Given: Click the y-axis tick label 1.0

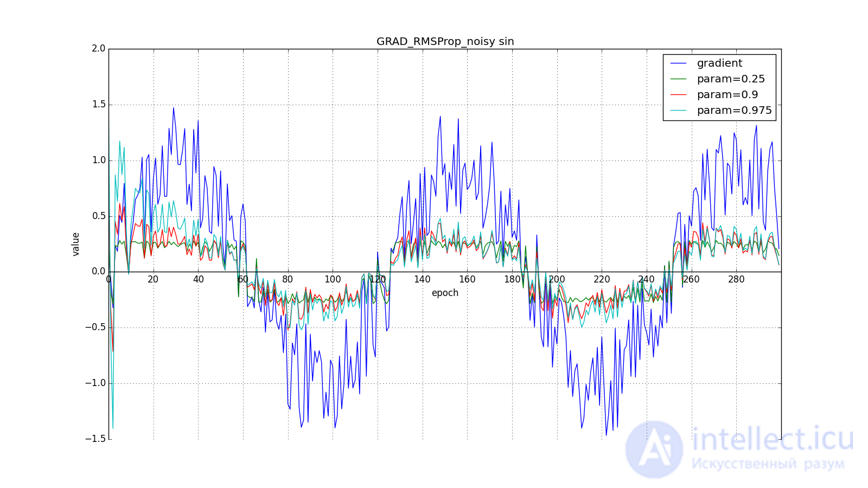Looking at the screenshot, I should click(x=98, y=160).
